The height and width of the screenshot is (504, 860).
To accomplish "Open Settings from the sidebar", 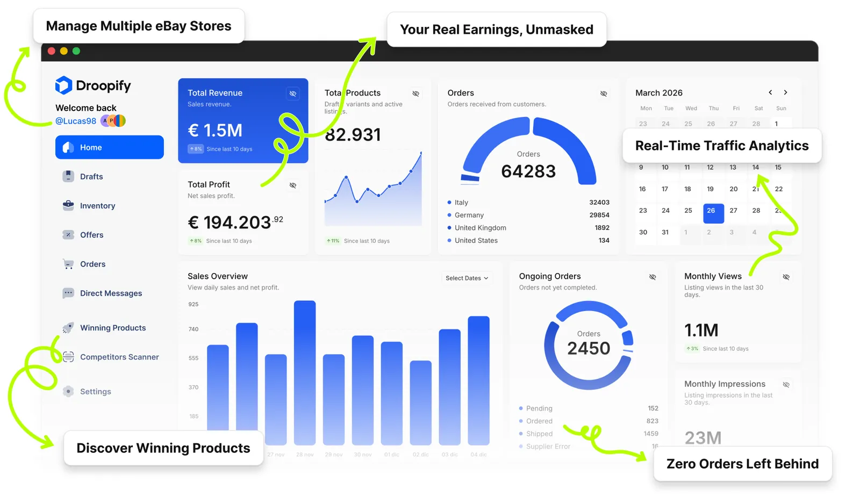I will [95, 391].
